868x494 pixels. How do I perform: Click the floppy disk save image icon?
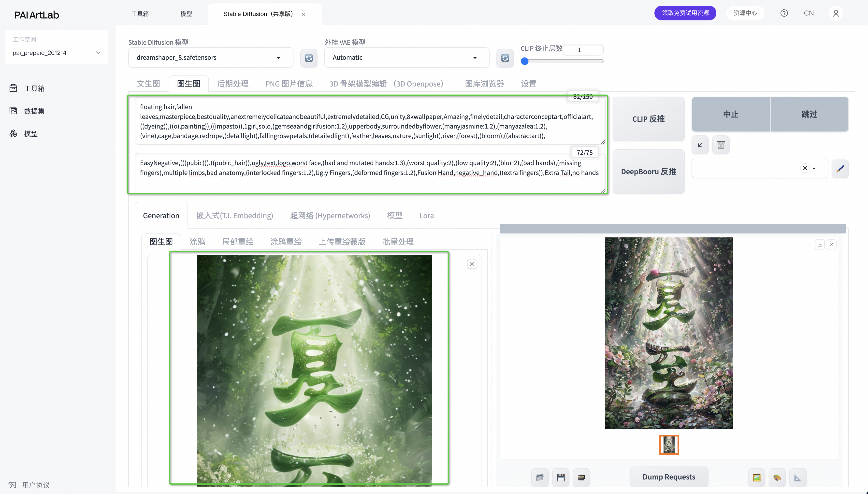pyautogui.click(x=560, y=477)
